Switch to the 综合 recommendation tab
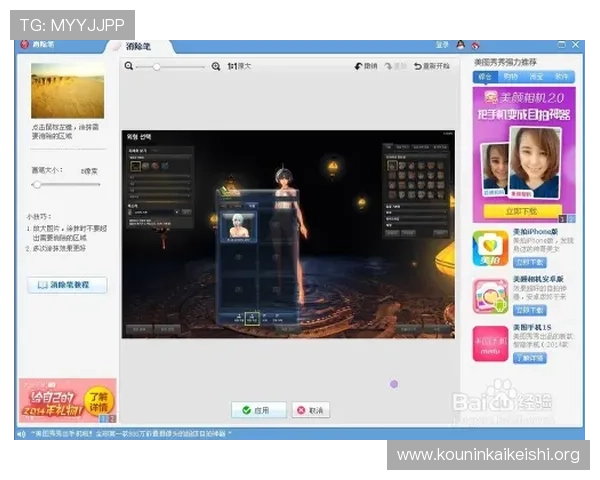Viewport: 600px width, 480px height. (486, 76)
